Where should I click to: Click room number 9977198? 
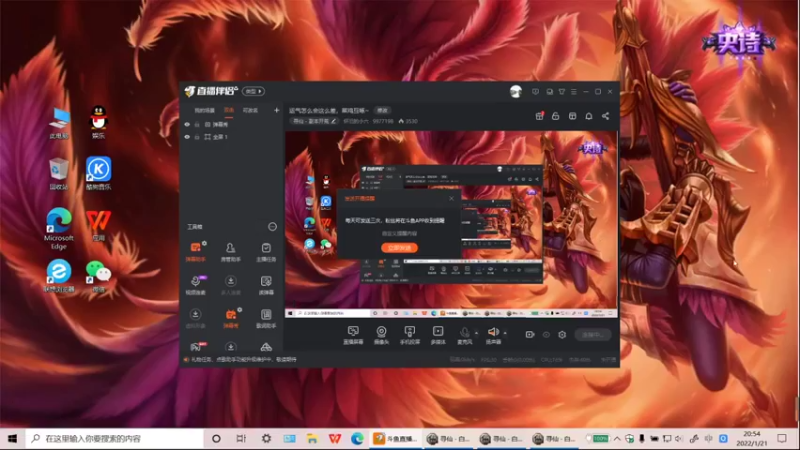383,121
